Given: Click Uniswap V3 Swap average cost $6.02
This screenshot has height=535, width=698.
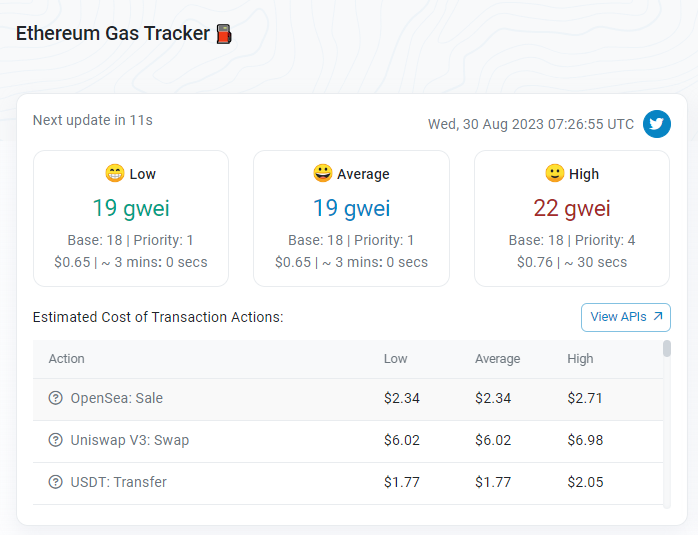Looking at the screenshot, I should (493, 440).
